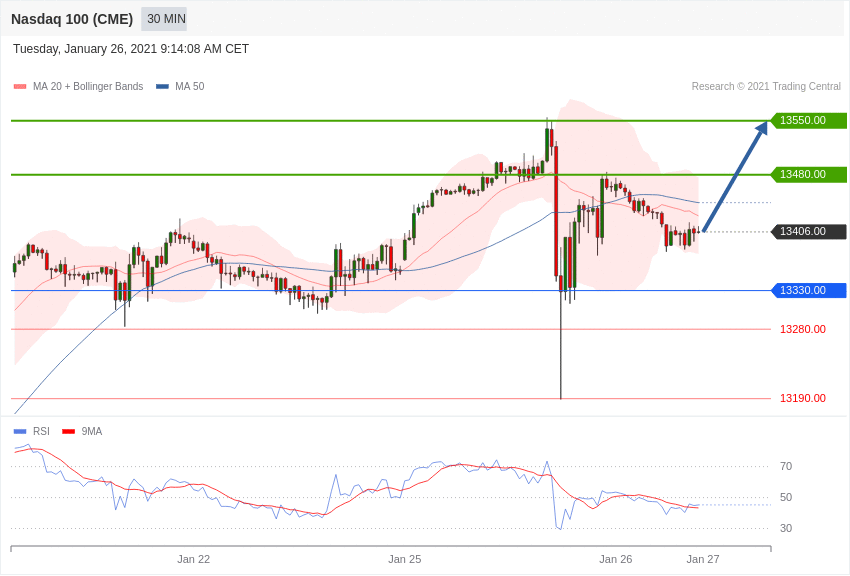This screenshot has width=850, height=576.
Task: Click the date line Tuesday, January 26, 2021
Action: point(131,49)
